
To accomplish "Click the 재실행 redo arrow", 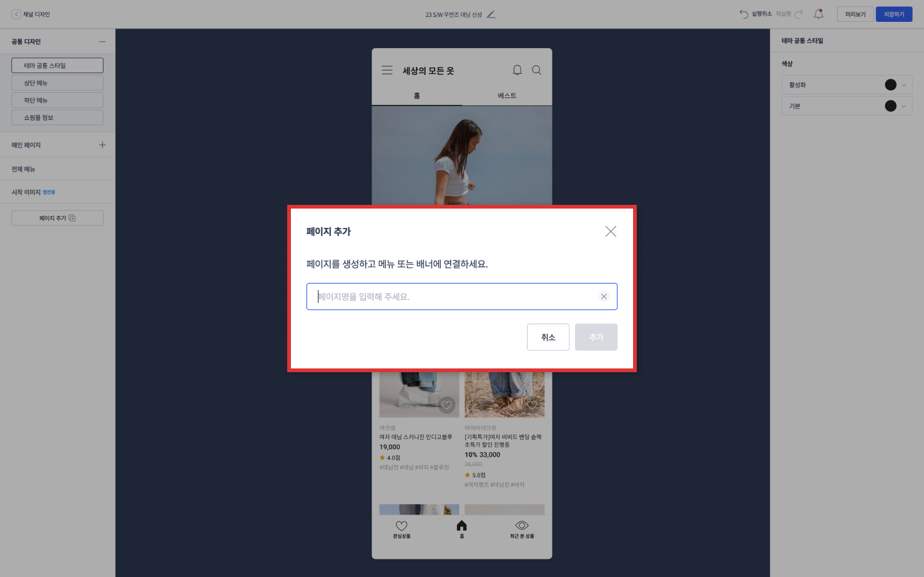I will click(799, 14).
